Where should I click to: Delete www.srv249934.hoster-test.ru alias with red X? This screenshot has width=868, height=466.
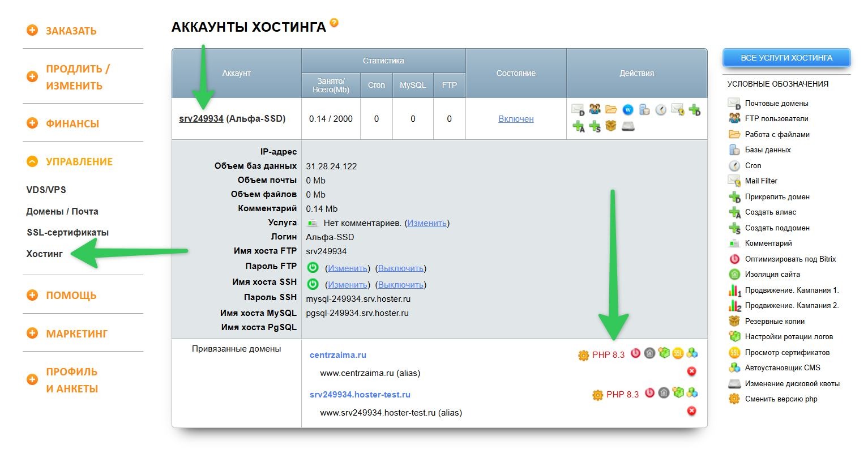pos(691,411)
